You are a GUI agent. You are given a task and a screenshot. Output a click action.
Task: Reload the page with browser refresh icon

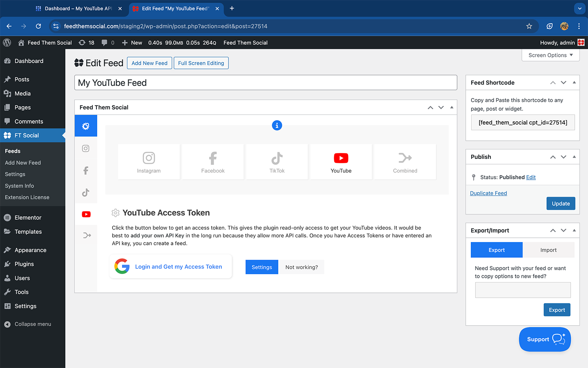[x=38, y=26]
